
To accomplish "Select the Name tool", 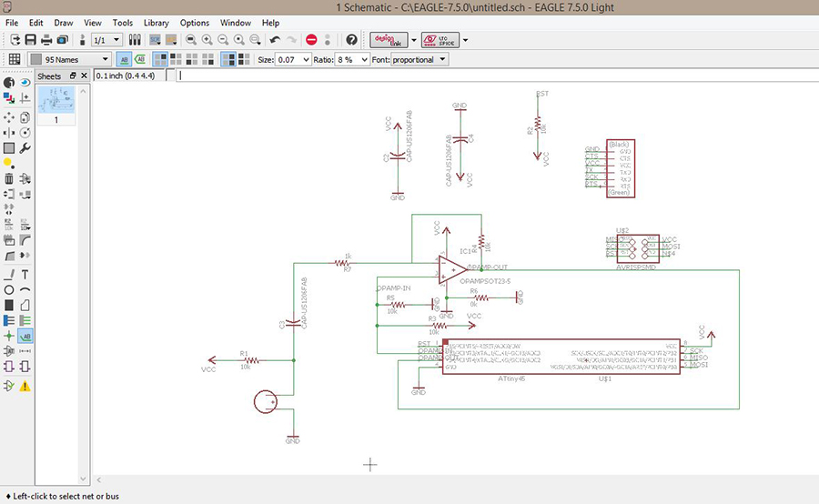I will click(9, 225).
